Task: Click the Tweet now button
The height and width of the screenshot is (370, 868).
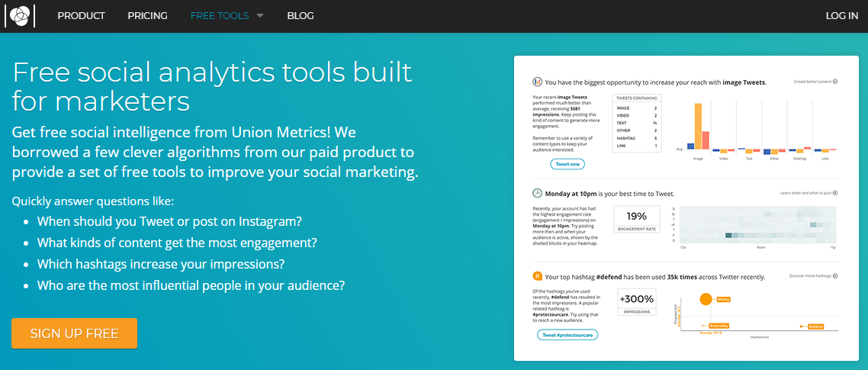Action: (567, 164)
